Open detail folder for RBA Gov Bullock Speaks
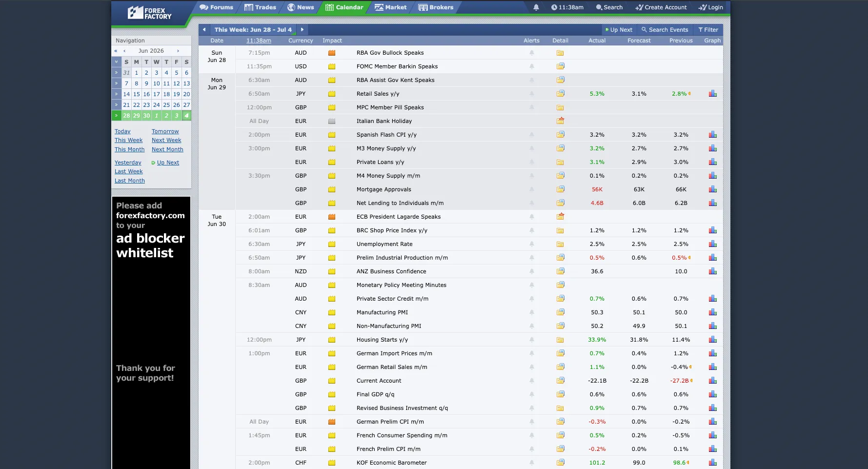This screenshot has width=868, height=469. [560, 53]
